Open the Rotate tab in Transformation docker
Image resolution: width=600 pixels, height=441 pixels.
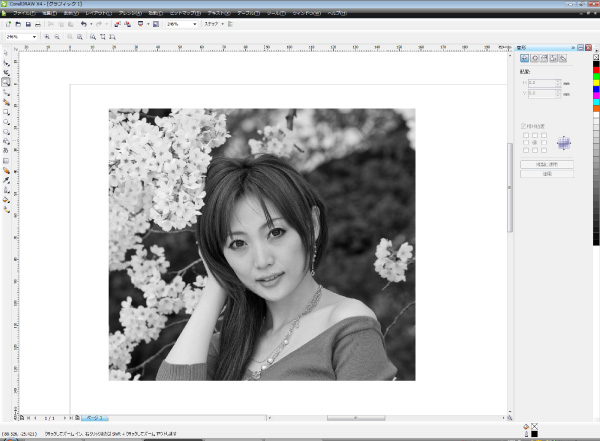pos(535,58)
